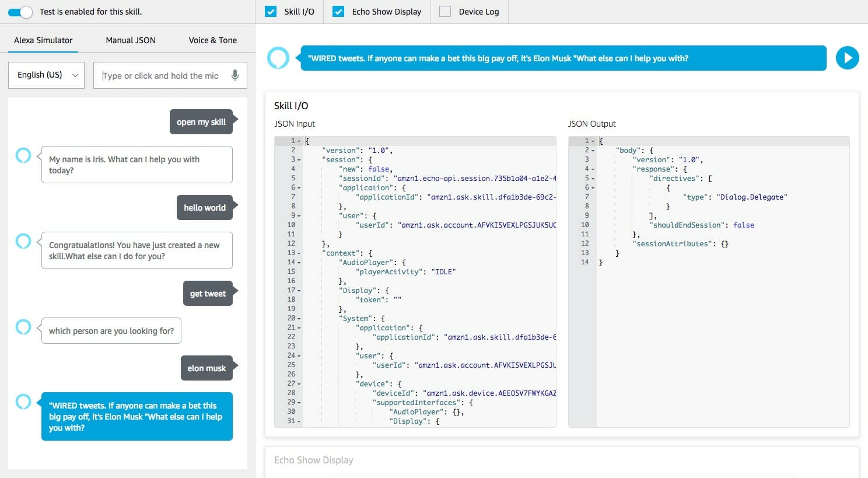Click the "deviceId" line in JSON Input

click(464, 393)
